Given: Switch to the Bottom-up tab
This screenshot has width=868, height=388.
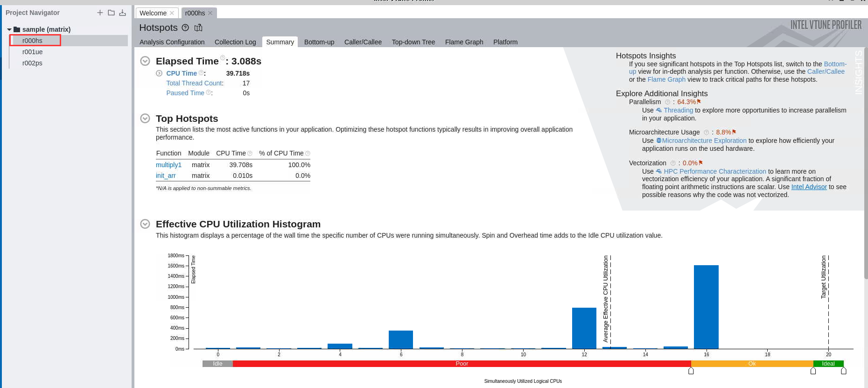Looking at the screenshot, I should click(319, 42).
